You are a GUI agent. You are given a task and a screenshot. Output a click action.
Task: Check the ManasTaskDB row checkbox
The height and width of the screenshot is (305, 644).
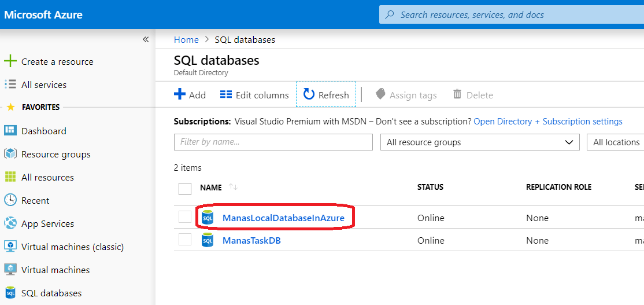185,239
